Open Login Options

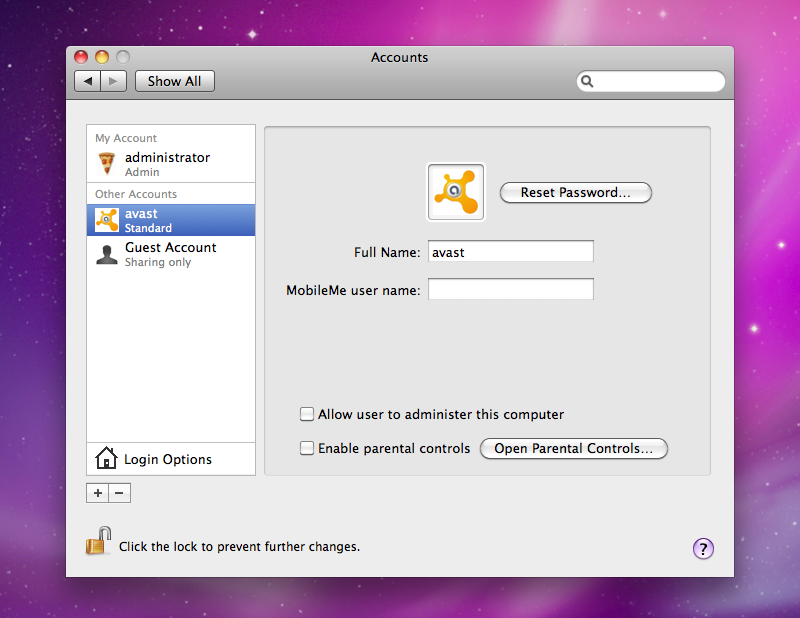[171, 459]
